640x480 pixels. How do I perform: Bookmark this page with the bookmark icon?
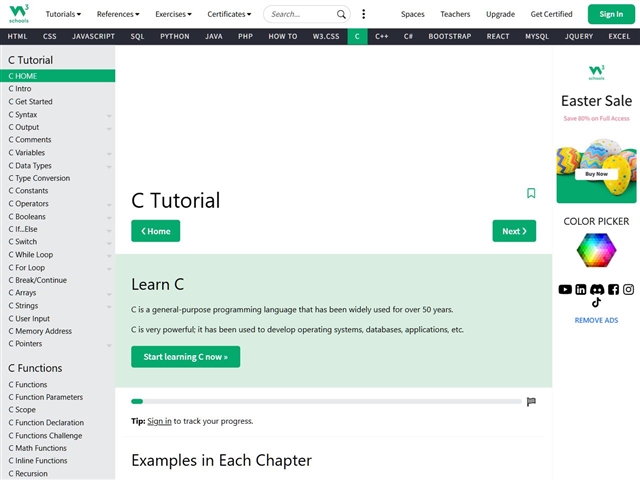point(531,193)
